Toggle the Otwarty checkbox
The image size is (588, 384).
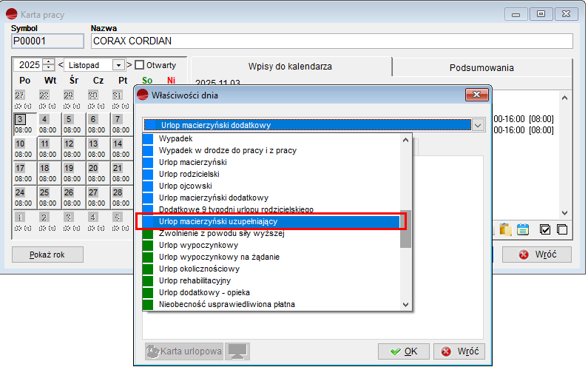coord(140,65)
